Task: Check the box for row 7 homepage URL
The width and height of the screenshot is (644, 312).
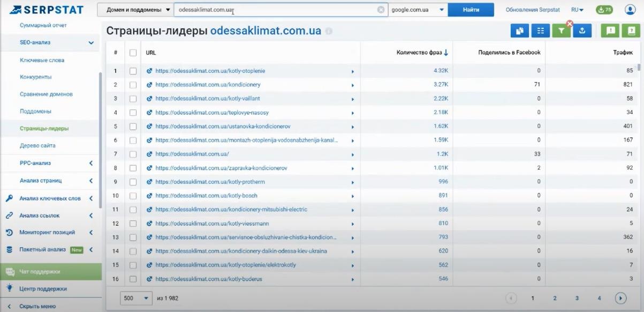Action: point(133,154)
